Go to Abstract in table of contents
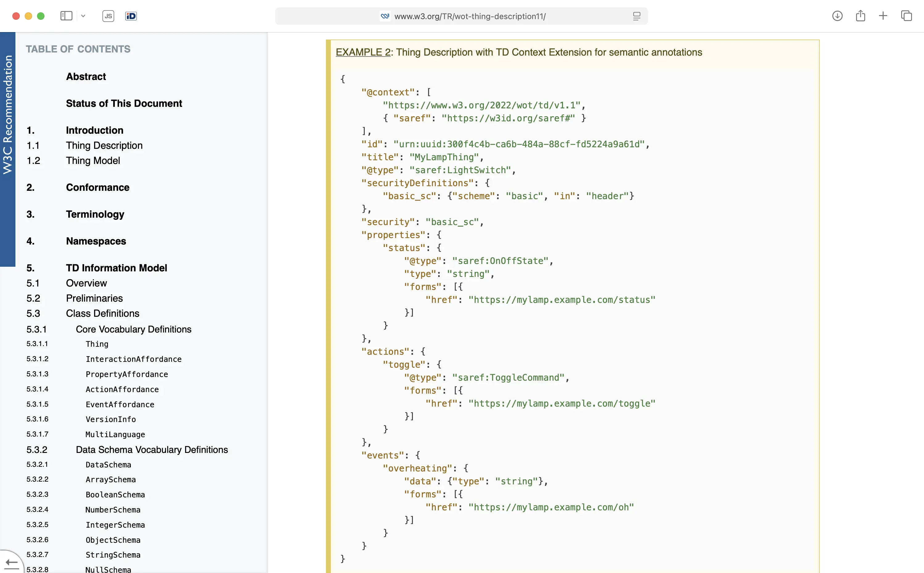924x573 pixels. click(x=86, y=77)
